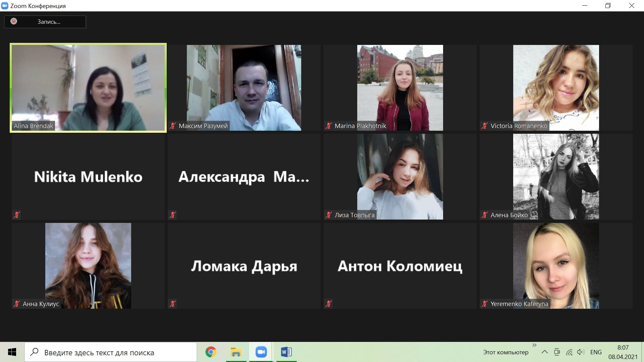
Task: Open Wi-Fi network settings in tray
Action: click(569, 352)
